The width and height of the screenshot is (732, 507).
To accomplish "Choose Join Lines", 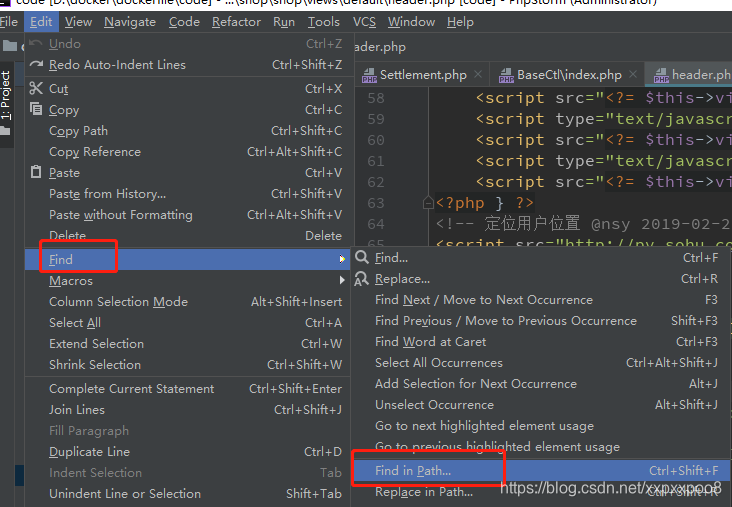I will (187, 410).
